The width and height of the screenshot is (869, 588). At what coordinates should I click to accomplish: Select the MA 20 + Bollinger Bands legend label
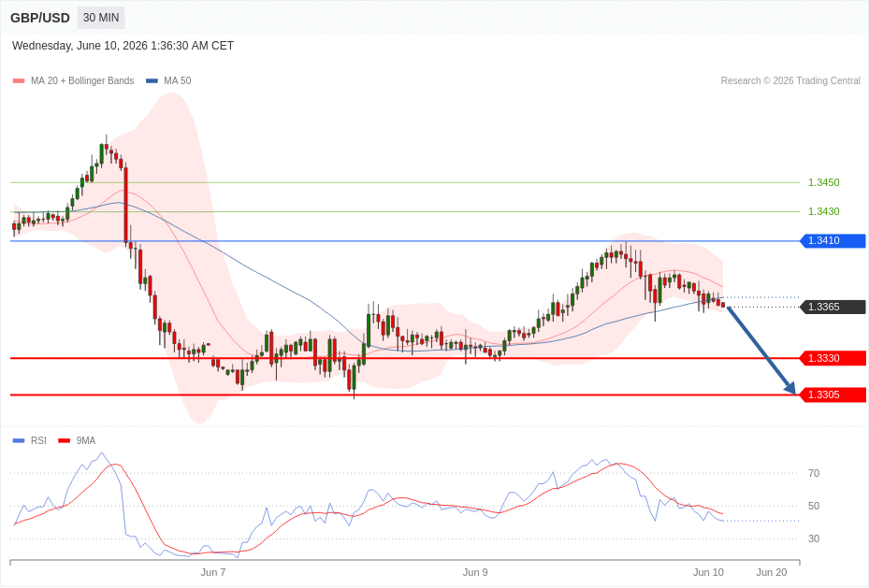click(x=82, y=80)
